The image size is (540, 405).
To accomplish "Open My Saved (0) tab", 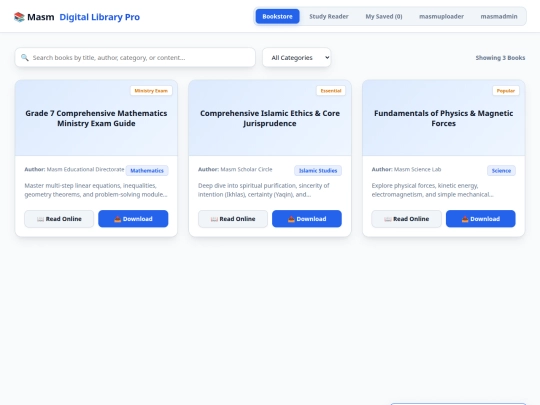I will coord(384,17).
